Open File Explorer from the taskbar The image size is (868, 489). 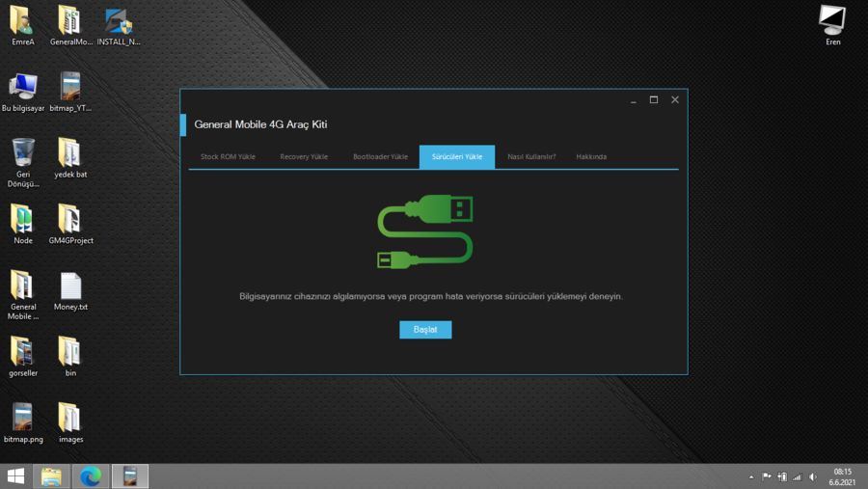pos(51,476)
